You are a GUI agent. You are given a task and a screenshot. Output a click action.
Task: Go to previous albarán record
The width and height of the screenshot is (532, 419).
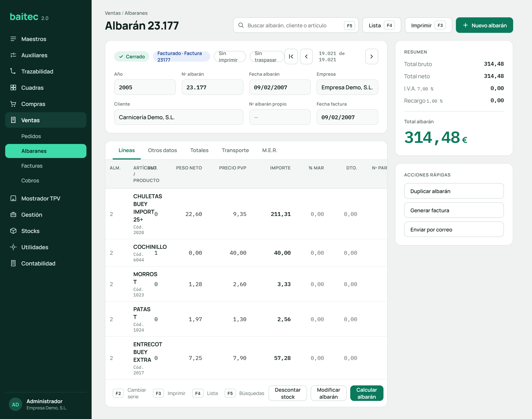(x=306, y=56)
